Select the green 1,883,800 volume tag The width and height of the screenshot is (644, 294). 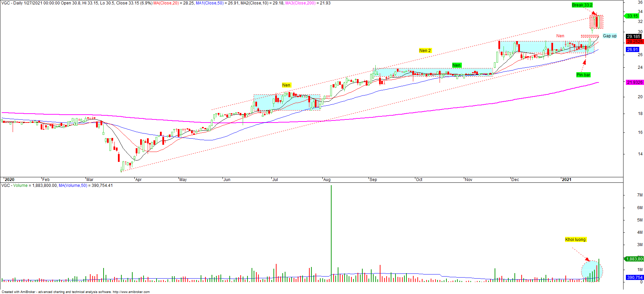coord(634,259)
